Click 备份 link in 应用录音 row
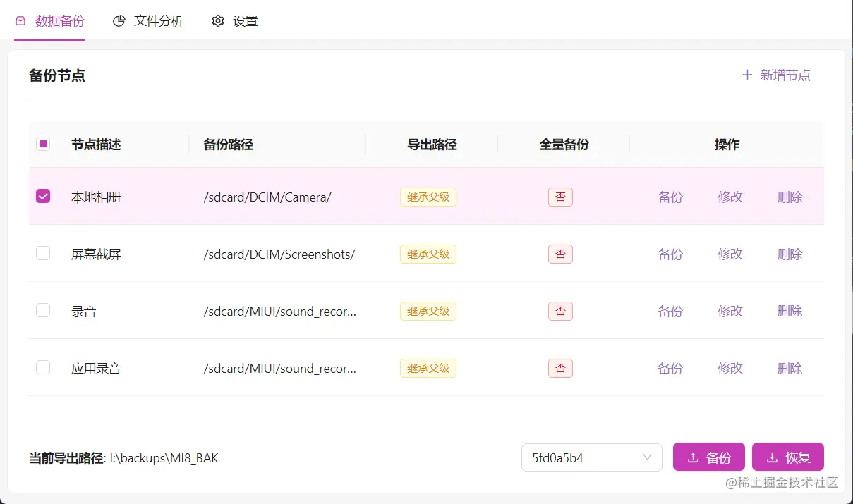Image resolution: width=853 pixels, height=504 pixels. click(670, 368)
